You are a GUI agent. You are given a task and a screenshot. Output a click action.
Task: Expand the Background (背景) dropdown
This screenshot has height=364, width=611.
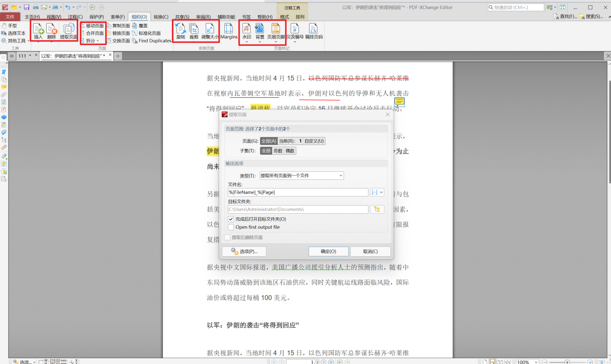coord(260,42)
